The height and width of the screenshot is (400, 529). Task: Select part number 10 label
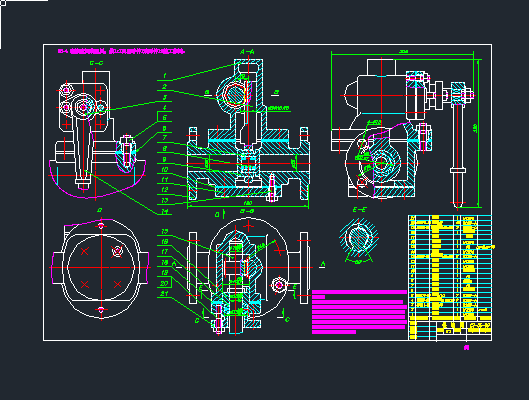click(165, 170)
